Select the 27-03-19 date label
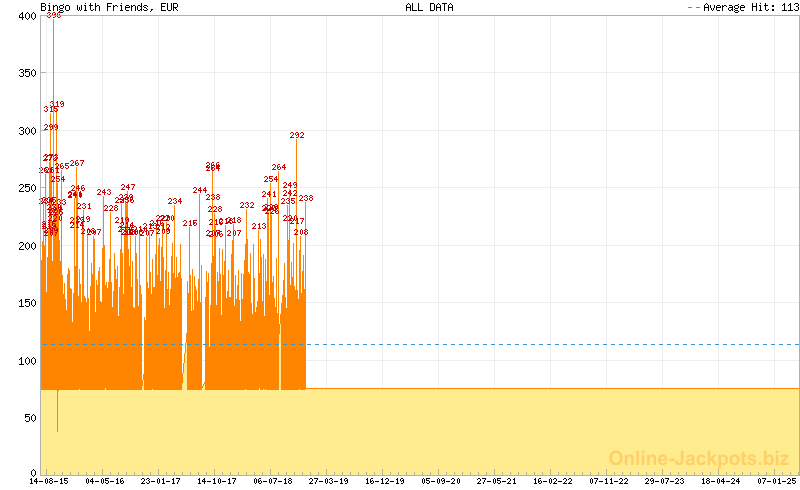Viewport: 800px width, 490px height. click(329, 481)
